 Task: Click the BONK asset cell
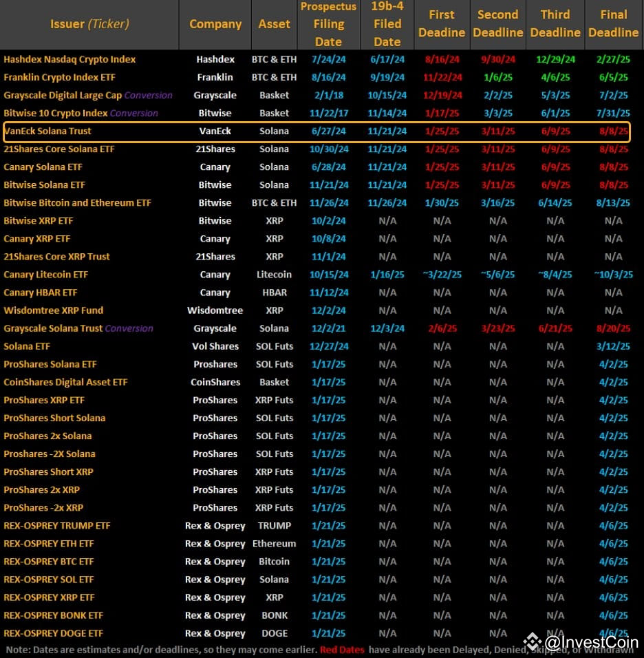(x=274, y=615)
